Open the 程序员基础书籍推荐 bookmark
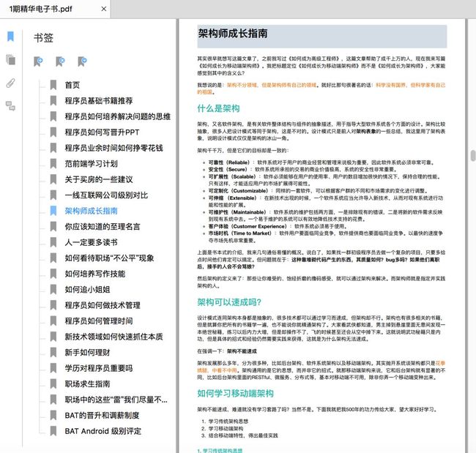Image resolution: width=476 pixels, height=453 pixels. coord(99,101)
